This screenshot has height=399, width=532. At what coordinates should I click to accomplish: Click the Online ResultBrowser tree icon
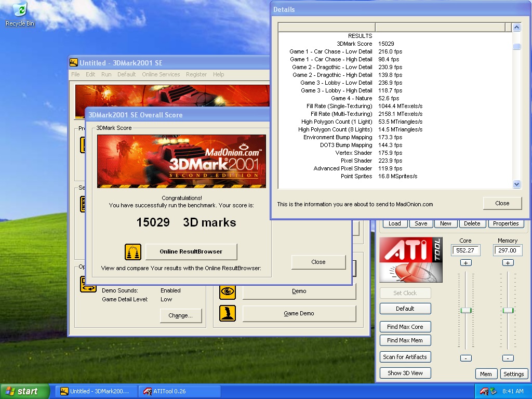[133, 252]
